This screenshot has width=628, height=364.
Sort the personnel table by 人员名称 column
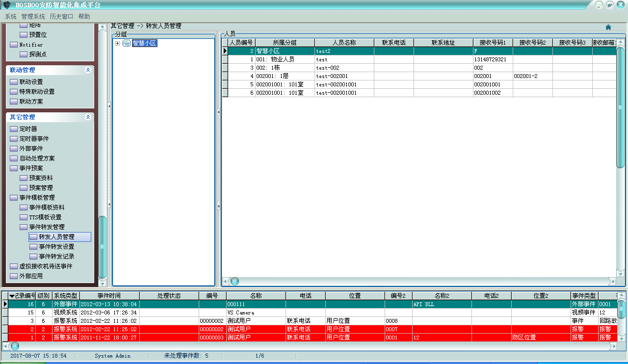click(344, 43)
